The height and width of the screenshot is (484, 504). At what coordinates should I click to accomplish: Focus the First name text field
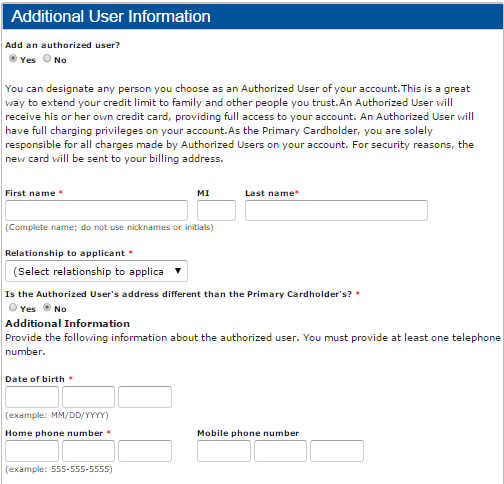[96, 210]
